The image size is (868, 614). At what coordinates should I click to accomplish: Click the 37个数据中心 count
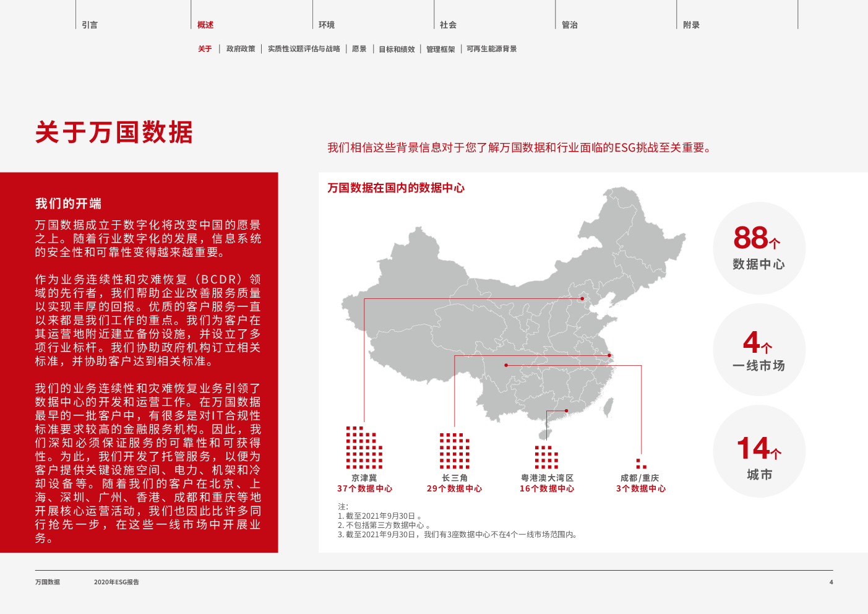[364, 488]
